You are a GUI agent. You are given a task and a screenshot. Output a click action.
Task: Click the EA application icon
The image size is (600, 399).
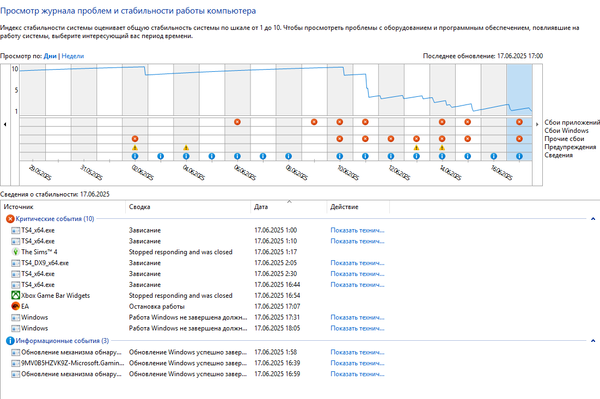coord(15,306)
